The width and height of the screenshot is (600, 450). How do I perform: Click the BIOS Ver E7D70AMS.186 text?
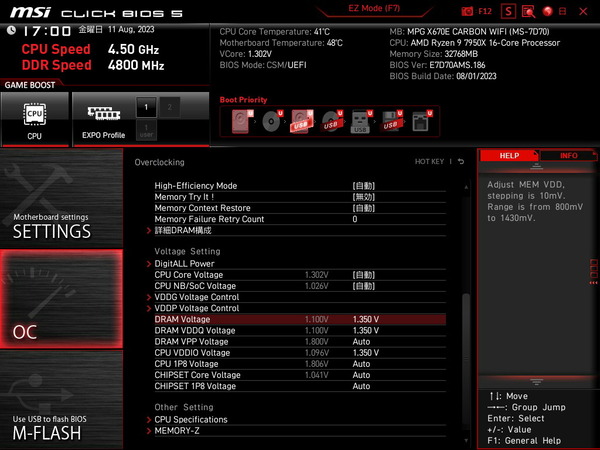437,65
